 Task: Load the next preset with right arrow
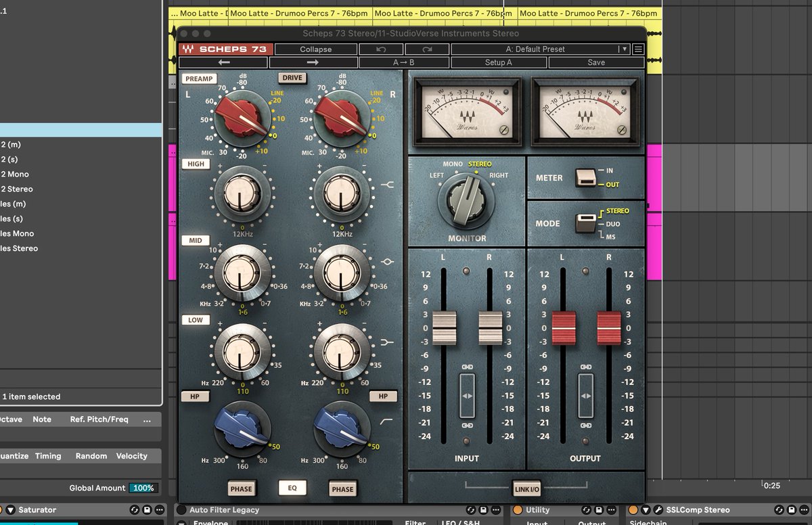click(x=313, y=62)
